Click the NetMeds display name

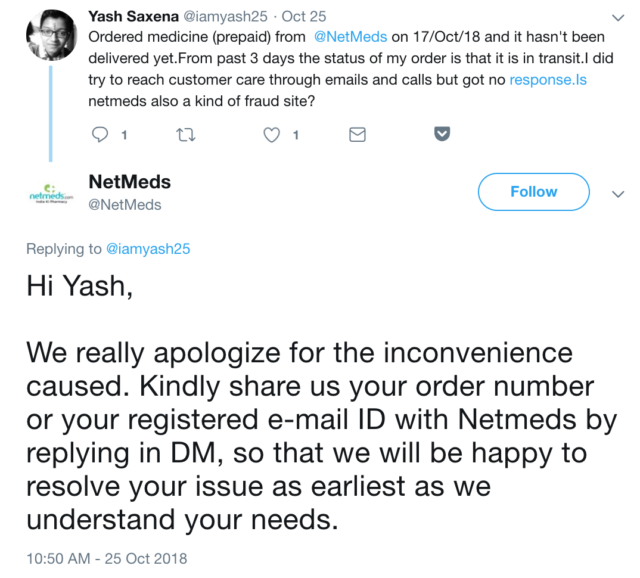[x=130, y=182]
